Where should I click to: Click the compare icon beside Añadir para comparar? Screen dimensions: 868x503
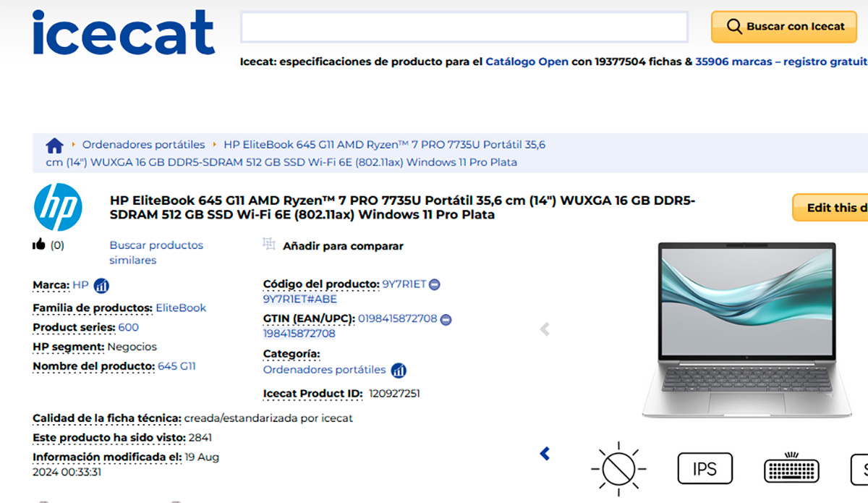269,245
